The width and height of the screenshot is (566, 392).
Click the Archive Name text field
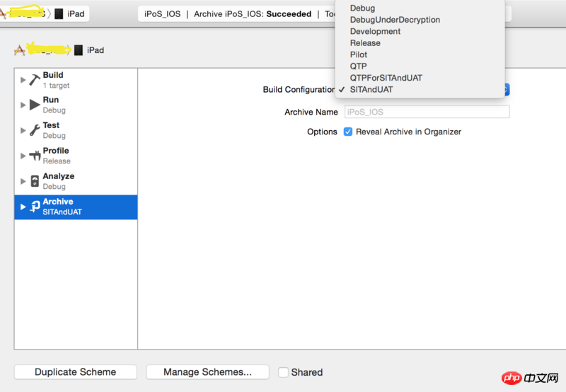427,112
